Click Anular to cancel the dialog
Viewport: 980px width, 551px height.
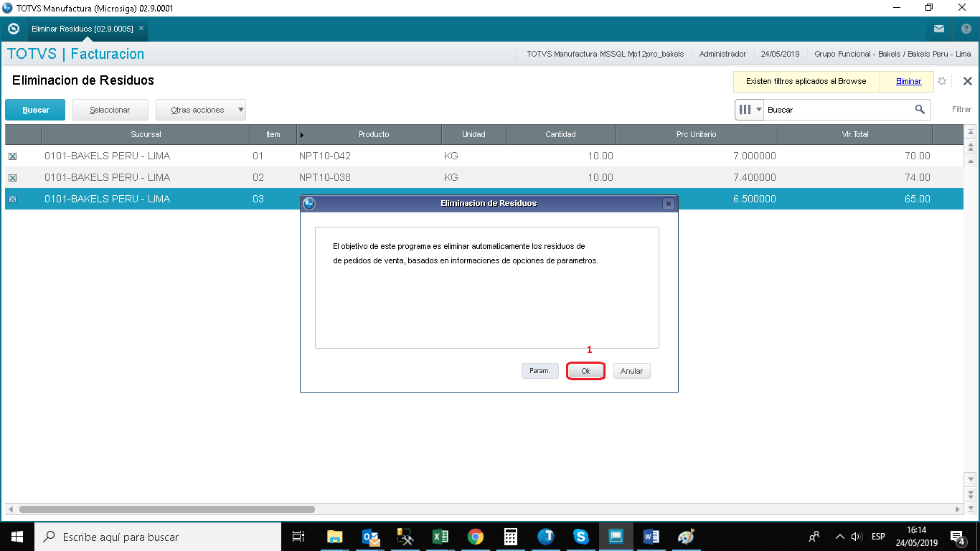click(631, 371)
